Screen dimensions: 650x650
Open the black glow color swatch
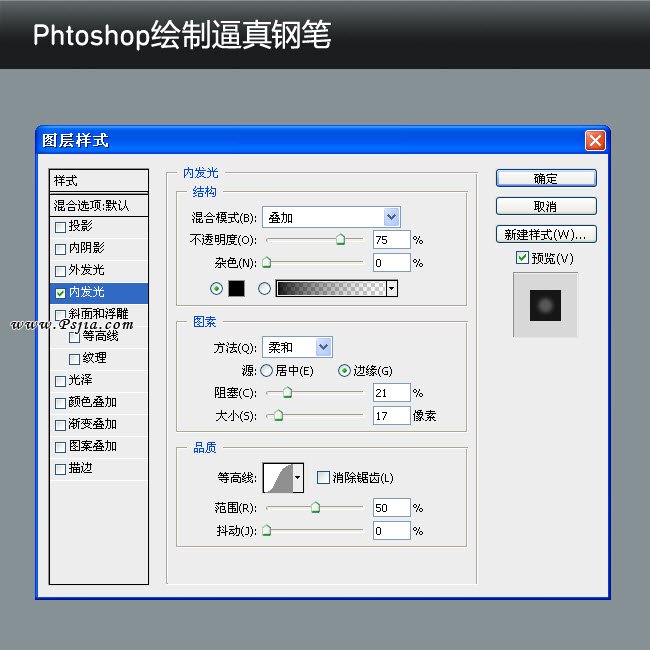click(x=236, y=288)
